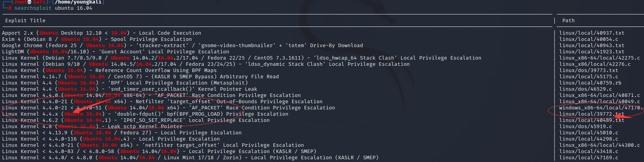Select Linux Kernel < 4.4.0-116 row
This screenshot has height=162, width=644.
tap(111, 139)
